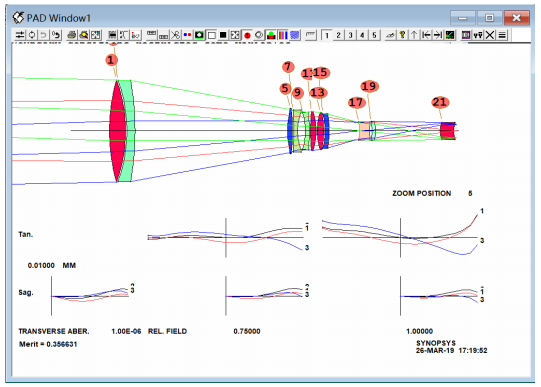Click the scissors tool icon
The image size is (541, 387).
[176, 35]
